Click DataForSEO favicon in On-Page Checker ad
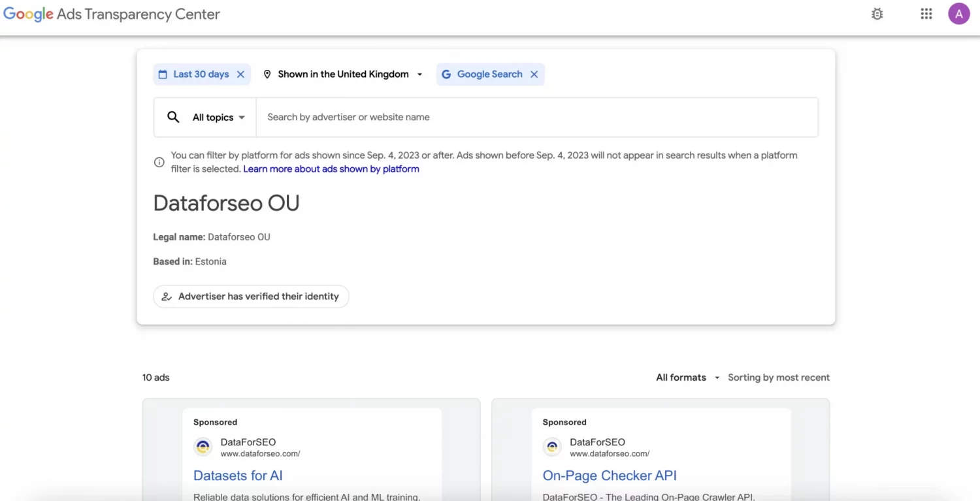This screenshot has height=501, width=980. point(552,447)
